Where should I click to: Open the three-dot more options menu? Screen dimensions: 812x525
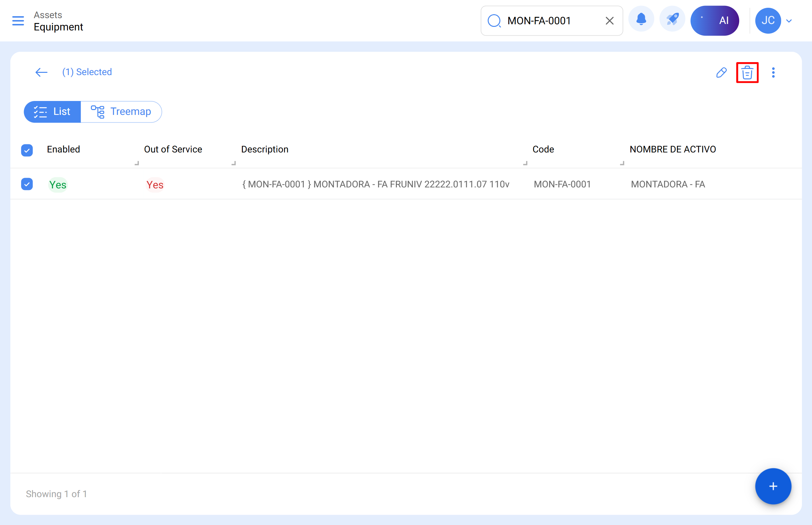pos(773,73)
